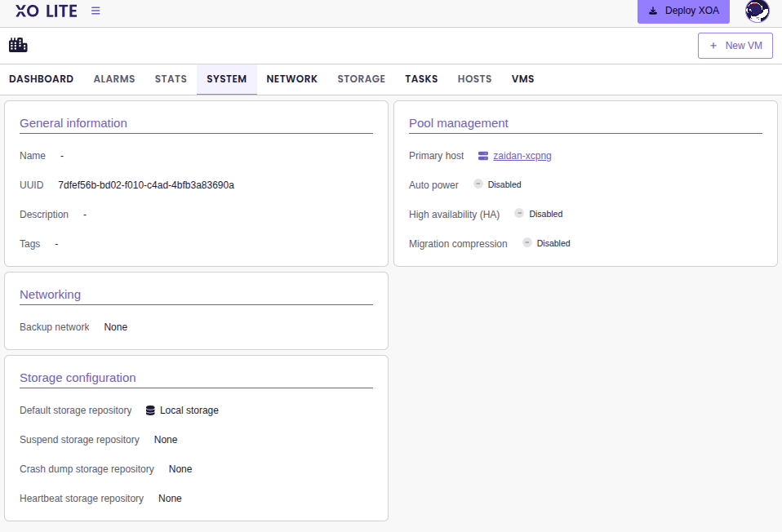Image resolution: width=782 pixels, height=532 pixels.
Task: Click the General information heading
Action: [73, 123]
